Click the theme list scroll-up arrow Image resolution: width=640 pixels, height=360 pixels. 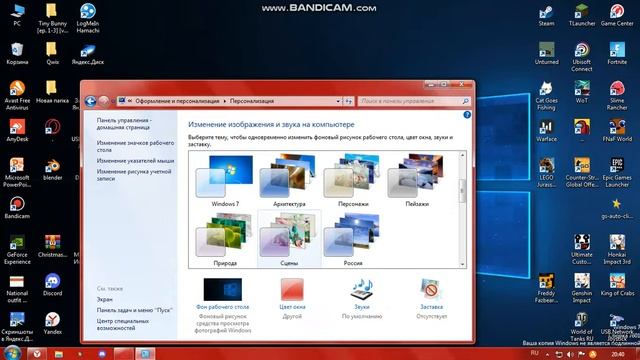tap(462, 155)
